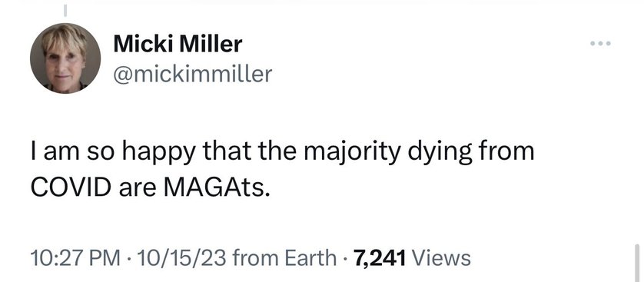Click the surname "Miller" in the header
Viewport: 644px width, 282px height.
pyautogui.click(x=211, y=44)
